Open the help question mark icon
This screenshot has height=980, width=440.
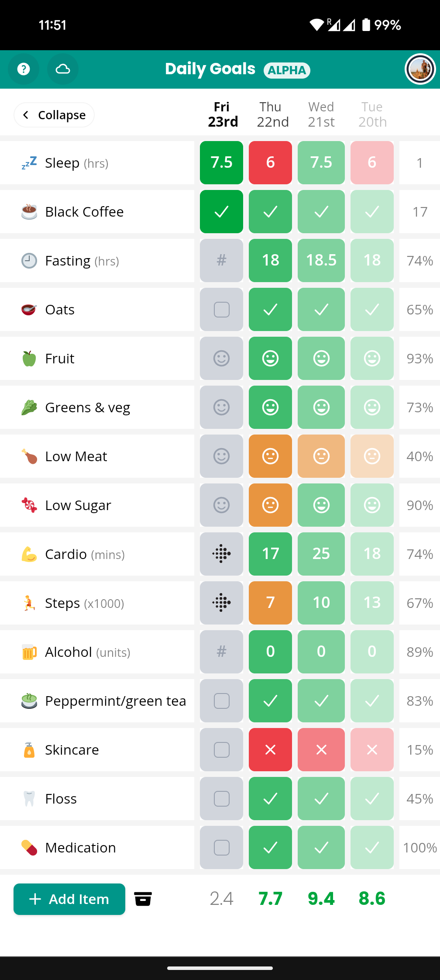(x=23, y=69)
